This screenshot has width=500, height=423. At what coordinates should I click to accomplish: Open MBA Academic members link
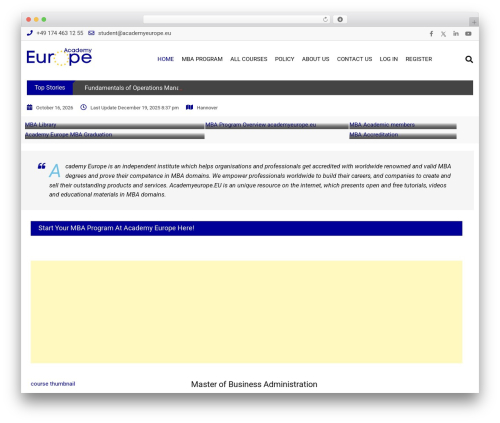(382, 125)
